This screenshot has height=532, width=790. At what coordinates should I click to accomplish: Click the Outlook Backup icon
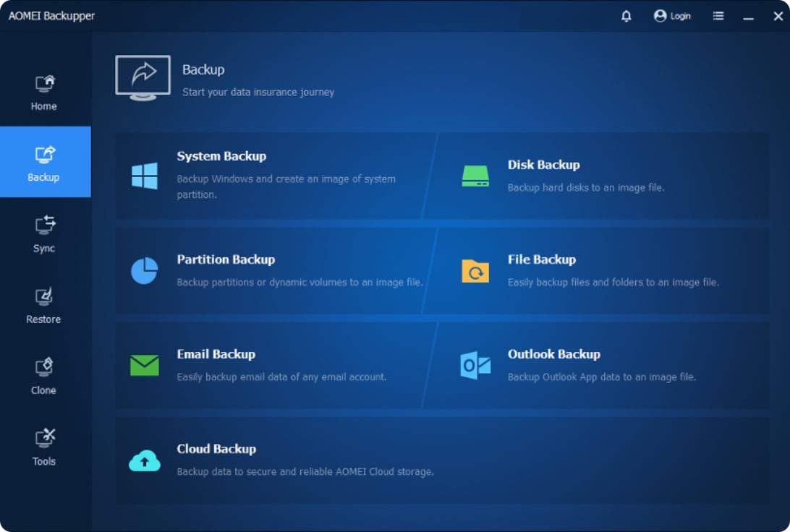coord(475,366)
